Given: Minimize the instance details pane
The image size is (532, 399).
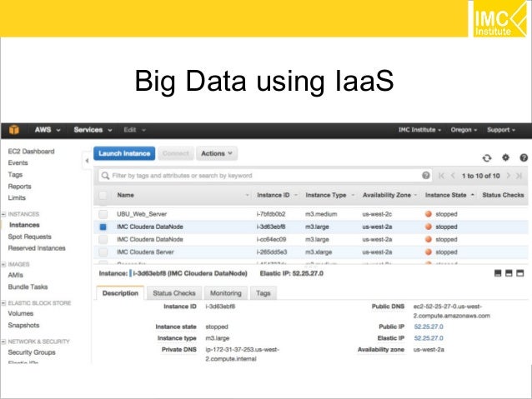Looking at the screenshot, I should [x=498, y=273].
